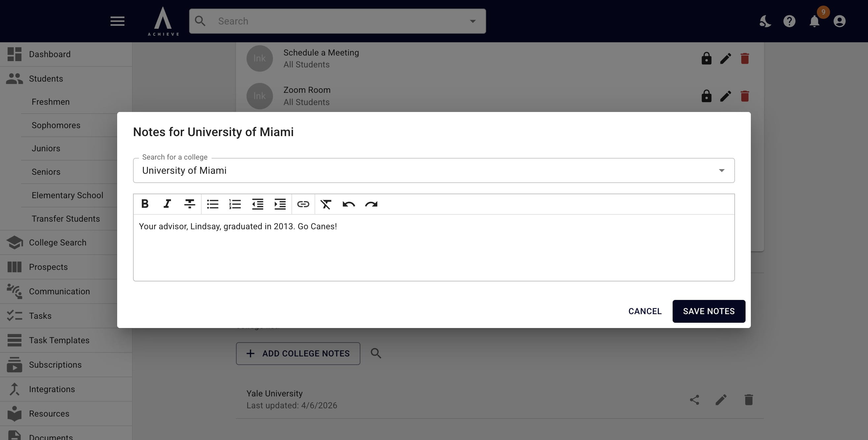Toggle dark mode with moon icon
This screenshot has height=440, width=868.
coord(765,21)
